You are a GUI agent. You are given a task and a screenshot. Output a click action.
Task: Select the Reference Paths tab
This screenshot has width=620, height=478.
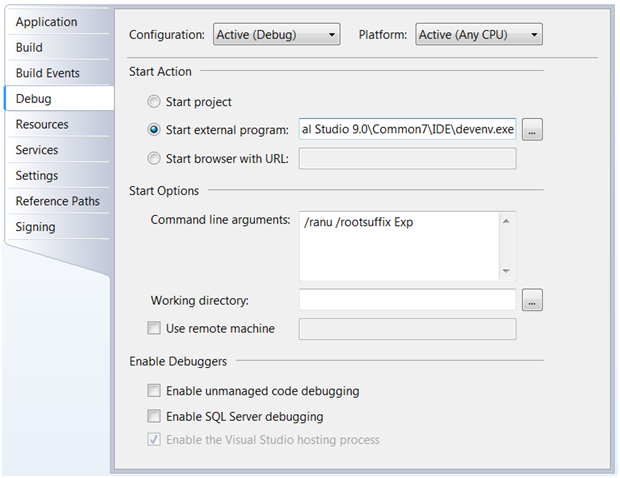click(x=58, y=201)
